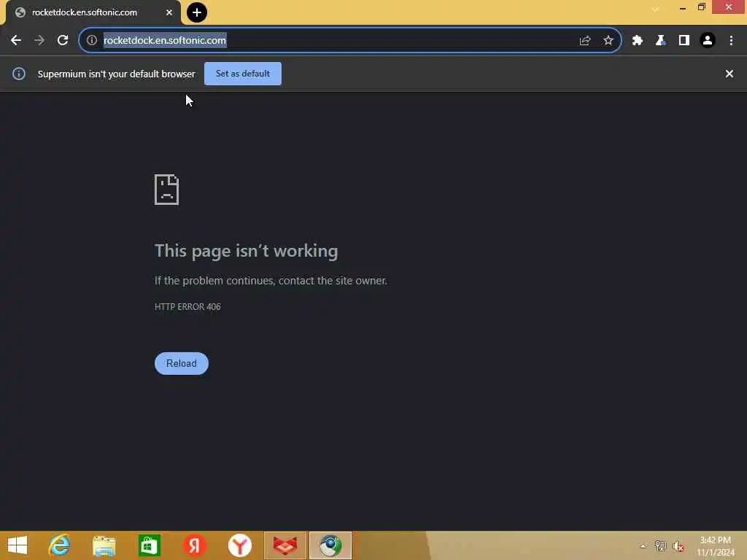
Task: Bookmark this page with star icon
Action: click(x=608, y=41)
